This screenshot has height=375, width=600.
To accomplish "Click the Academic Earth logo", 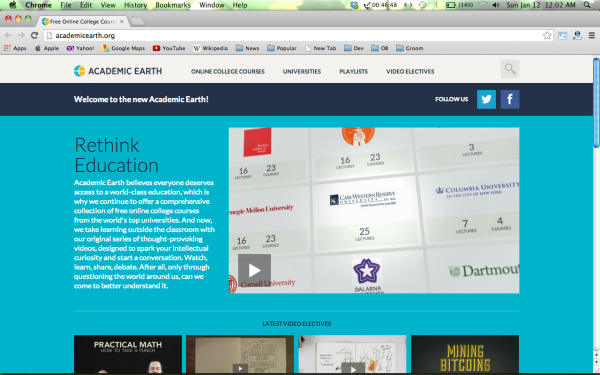I will tap(118, 71).
